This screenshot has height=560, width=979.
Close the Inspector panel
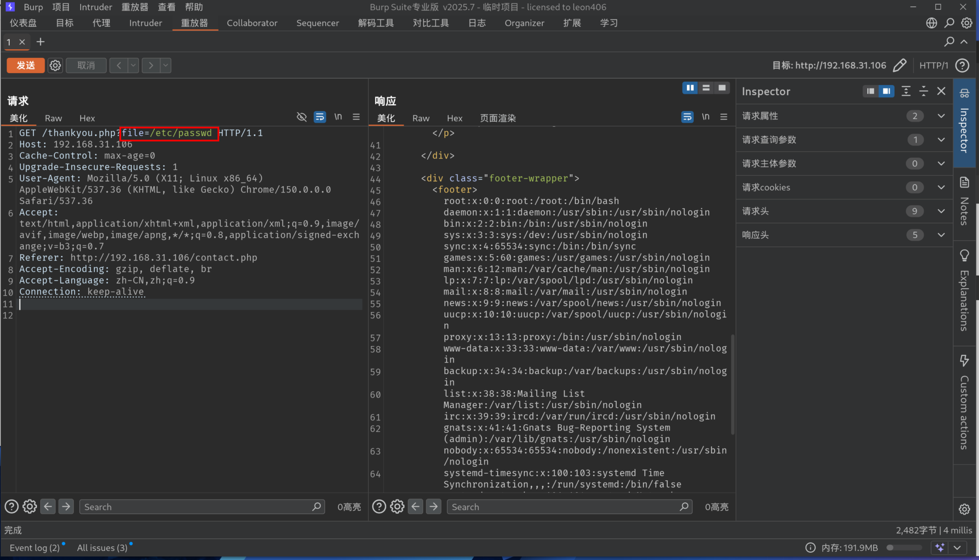pyautogui.click(x=941, y=91)
